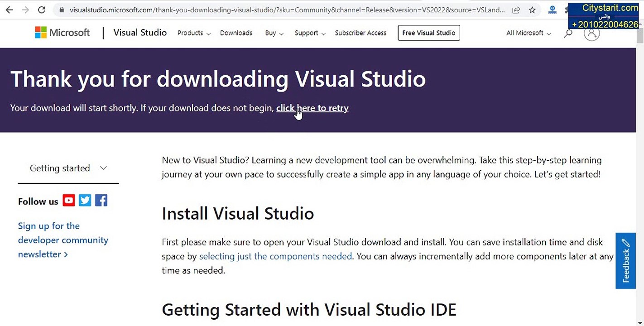This screenshot has height=326, width=644.
Task: Open the Subscriber Access link
Action: point(360,33)
